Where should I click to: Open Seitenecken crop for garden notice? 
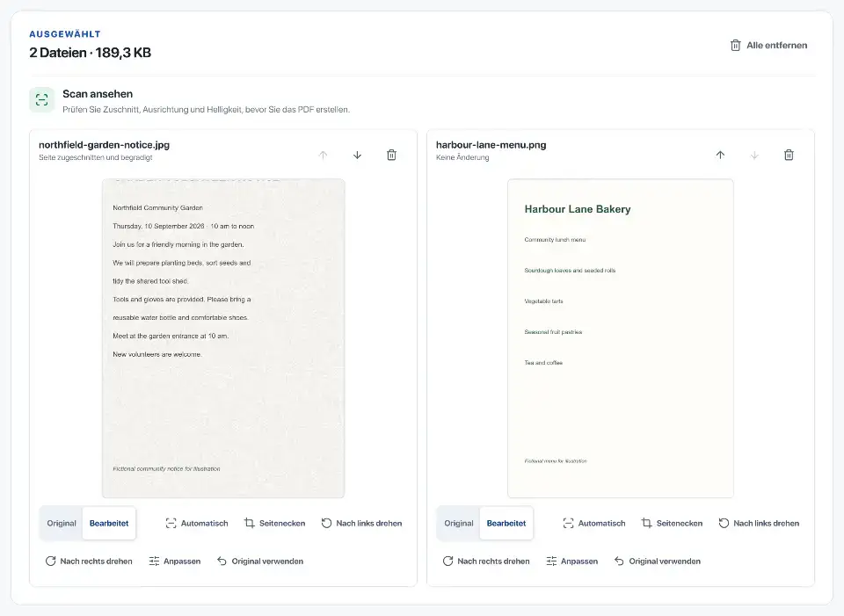tap(274, 523)
